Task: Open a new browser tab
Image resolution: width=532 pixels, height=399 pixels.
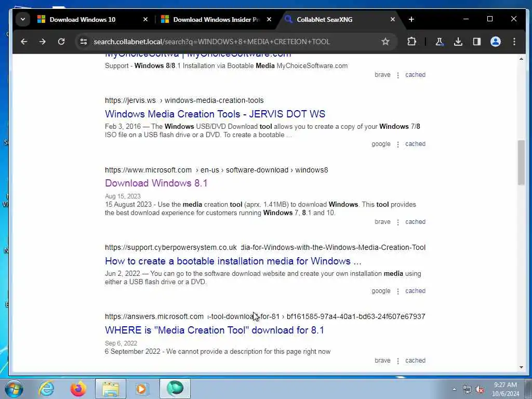Action: pyautogui.click(x=411, y=19)
